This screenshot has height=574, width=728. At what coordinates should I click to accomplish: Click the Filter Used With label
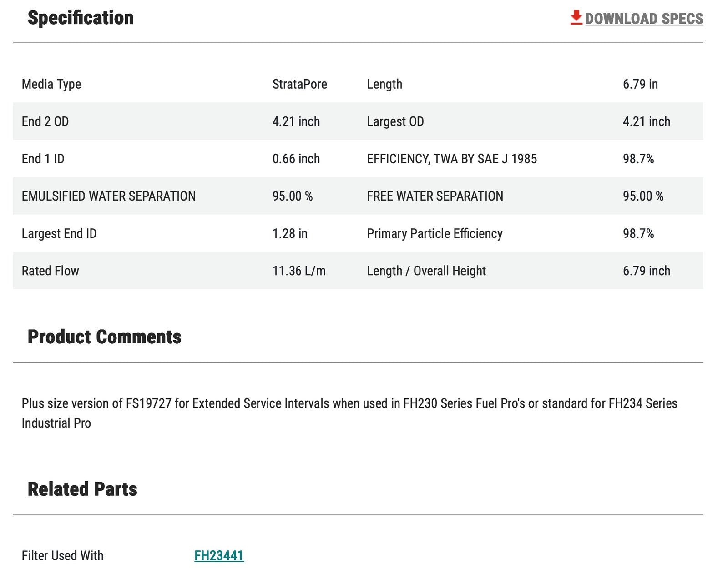pos(62,555)
